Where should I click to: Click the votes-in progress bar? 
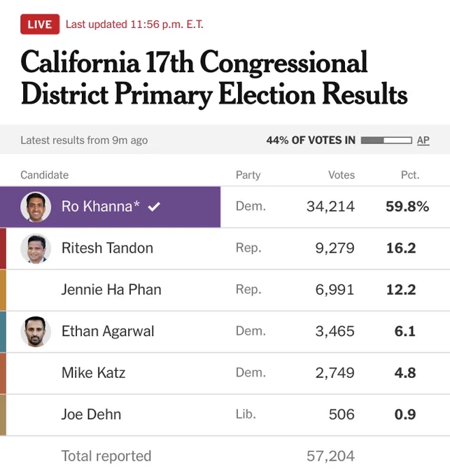pyautogui.click(x=386, y=140)
